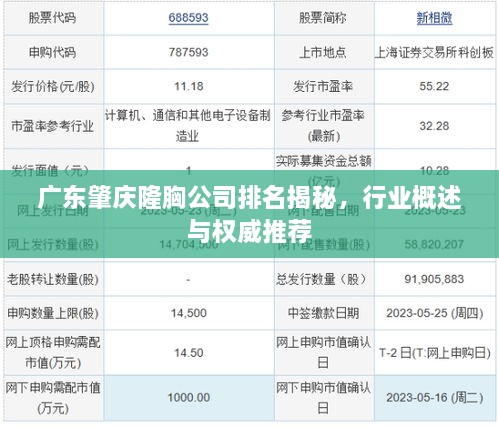The height and width of the screenshot is (428, 499).
Task: Select the 发行市盈率 label
Action: pyautogui.click(x=323, y=87)
